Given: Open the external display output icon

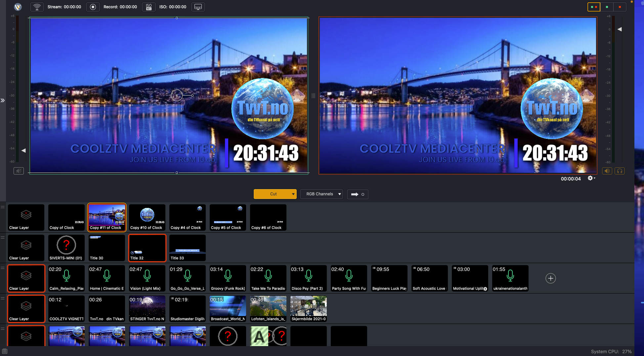Looking at the screenshot, I should tap(198, 7).
